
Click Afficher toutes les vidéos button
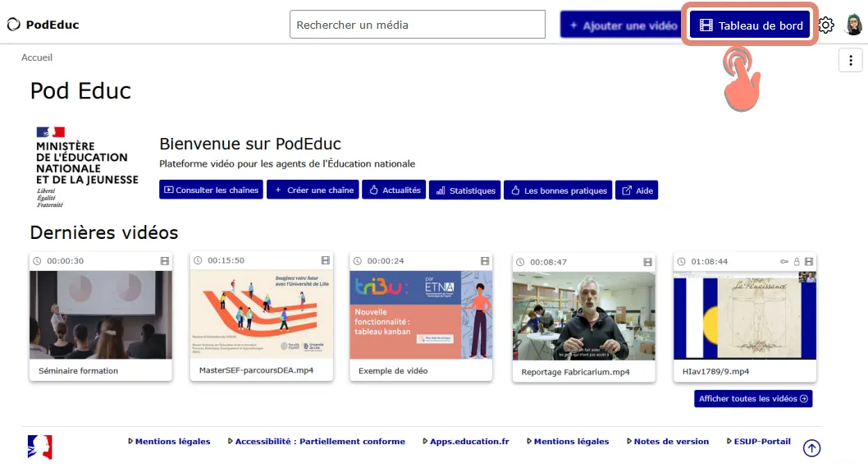tap(753, 398)
